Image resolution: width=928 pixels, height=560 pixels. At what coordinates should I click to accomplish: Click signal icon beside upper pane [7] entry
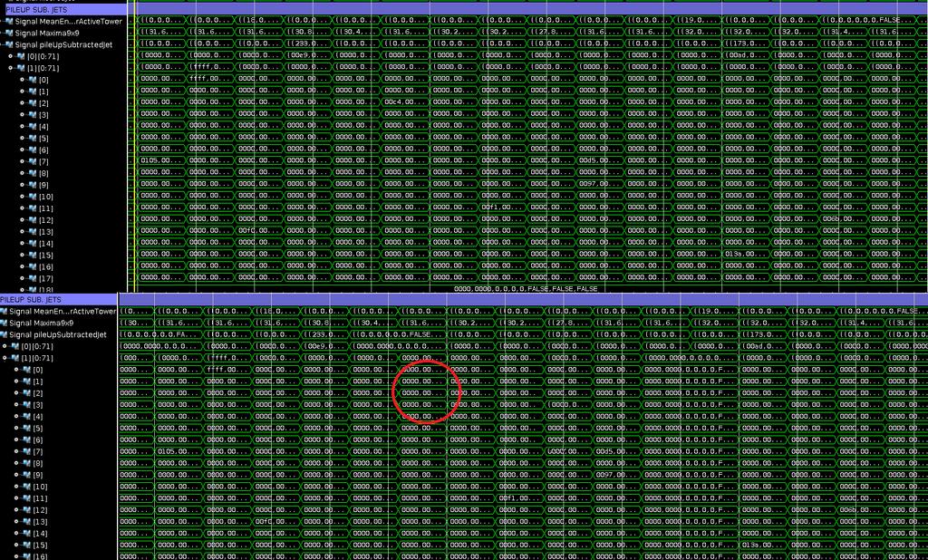pos(32,161)
